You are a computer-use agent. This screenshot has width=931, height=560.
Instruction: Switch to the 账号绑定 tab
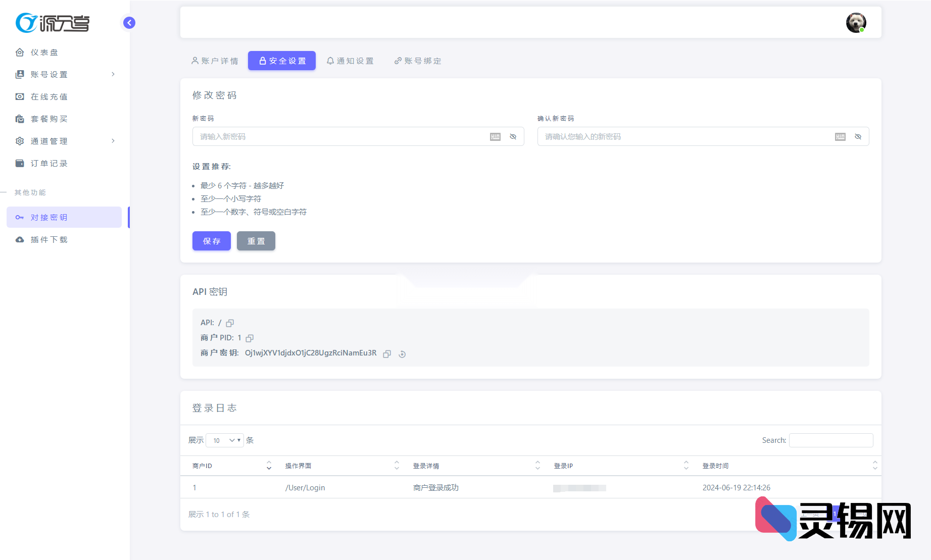click(418, 61)
